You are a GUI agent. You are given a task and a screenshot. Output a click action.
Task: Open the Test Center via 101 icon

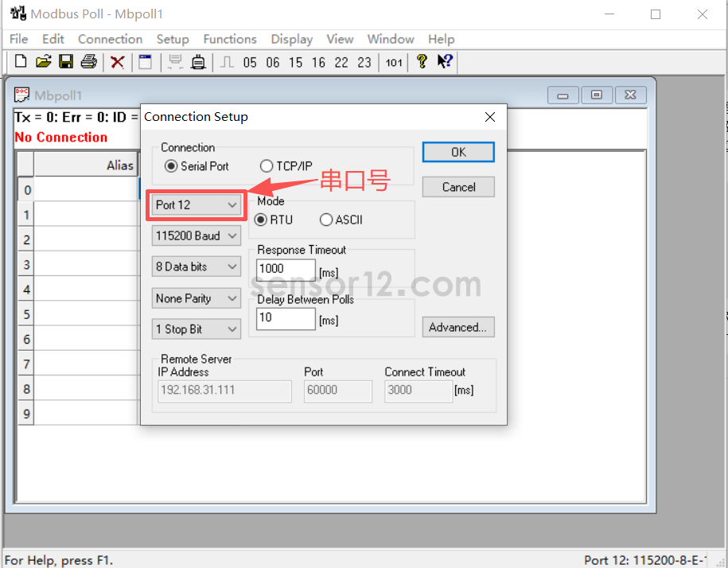(393, 61)
